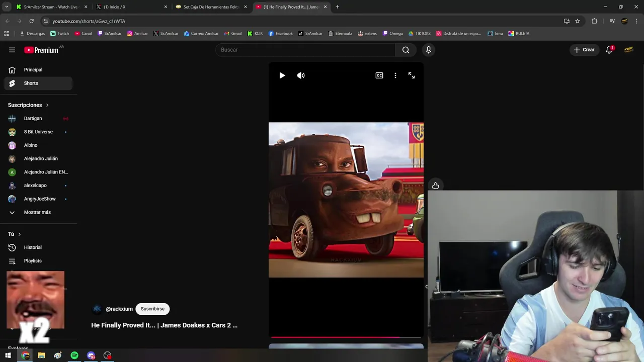
Task: Open Spotify from the taskbar
Action: pos(74,355)
